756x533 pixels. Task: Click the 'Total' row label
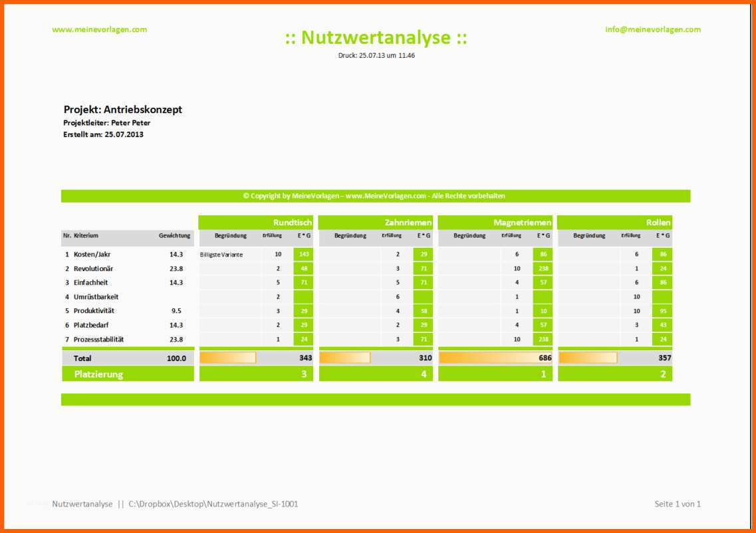coord(82,358)
